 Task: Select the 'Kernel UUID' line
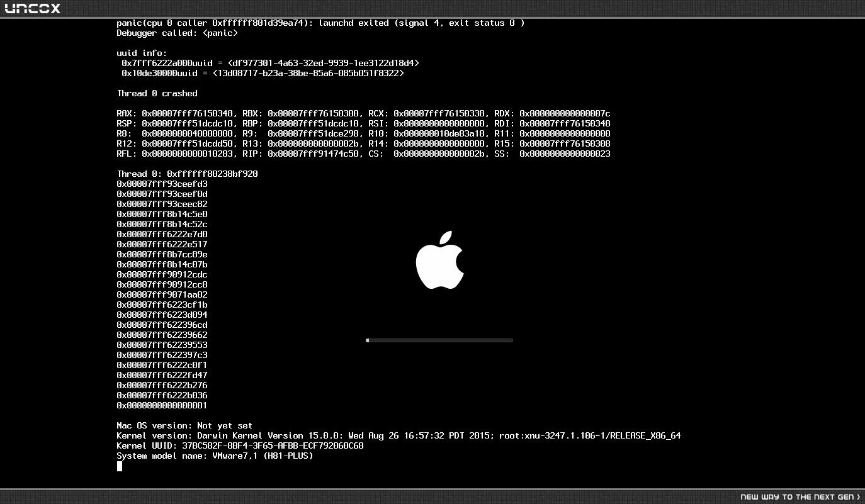240,446
